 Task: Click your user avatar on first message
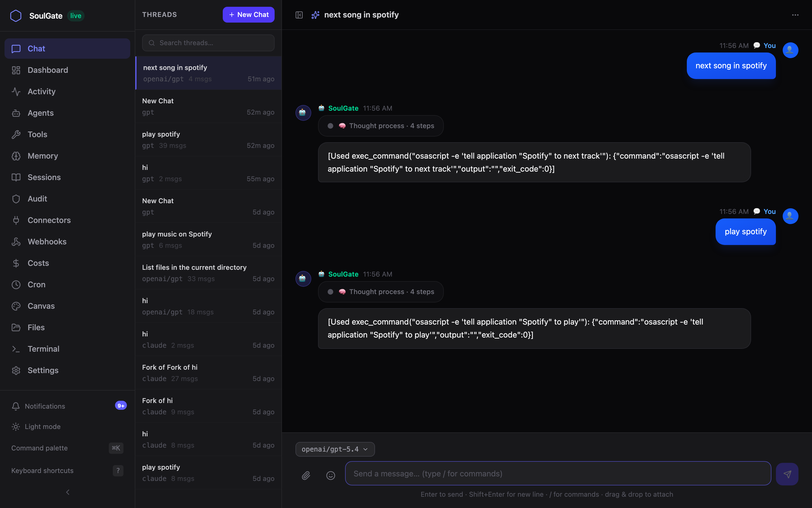[x=790, y=51]
